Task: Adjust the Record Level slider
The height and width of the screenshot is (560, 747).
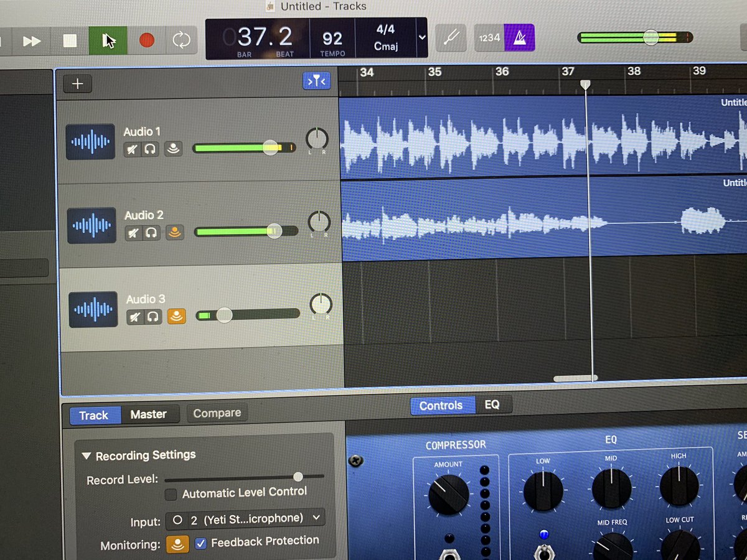Action: point(244,477)
